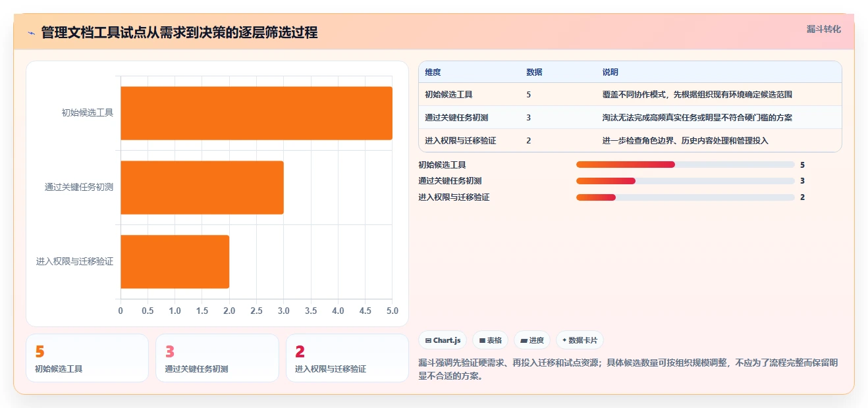Click the 进入权限与迁移验证 progress bar

coord(685,197)
